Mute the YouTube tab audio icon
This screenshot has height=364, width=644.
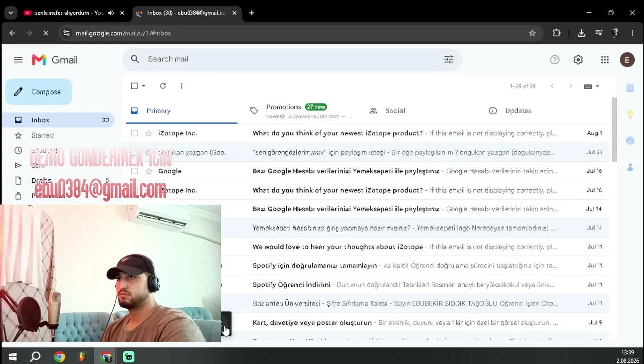tap(111, 13)
